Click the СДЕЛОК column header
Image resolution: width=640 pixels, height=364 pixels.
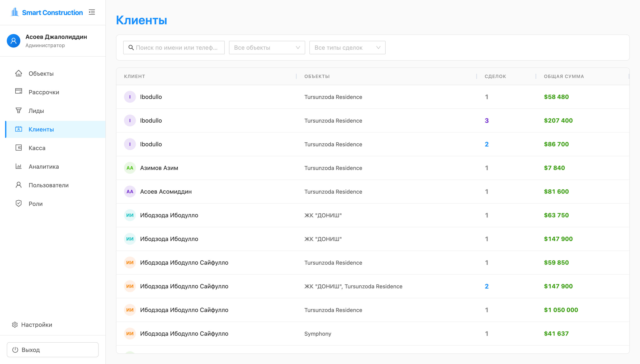pyautogui.click(x=495, y=76)
